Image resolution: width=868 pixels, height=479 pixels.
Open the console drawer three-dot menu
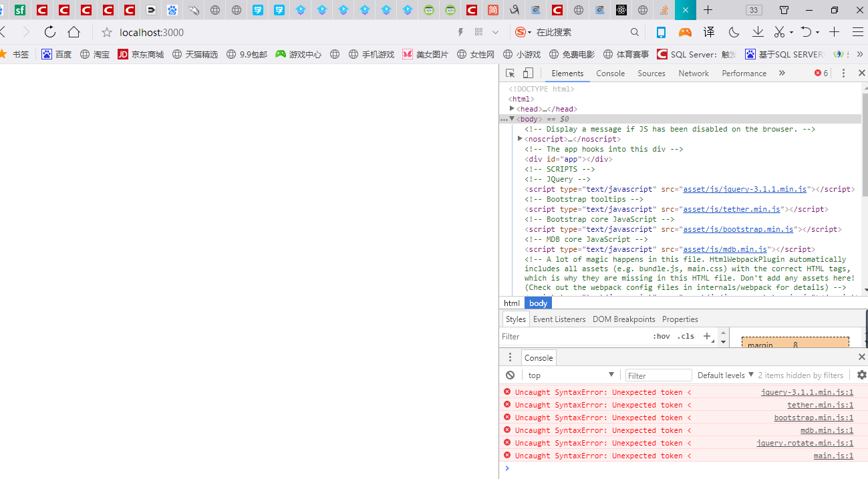point(510,357)
